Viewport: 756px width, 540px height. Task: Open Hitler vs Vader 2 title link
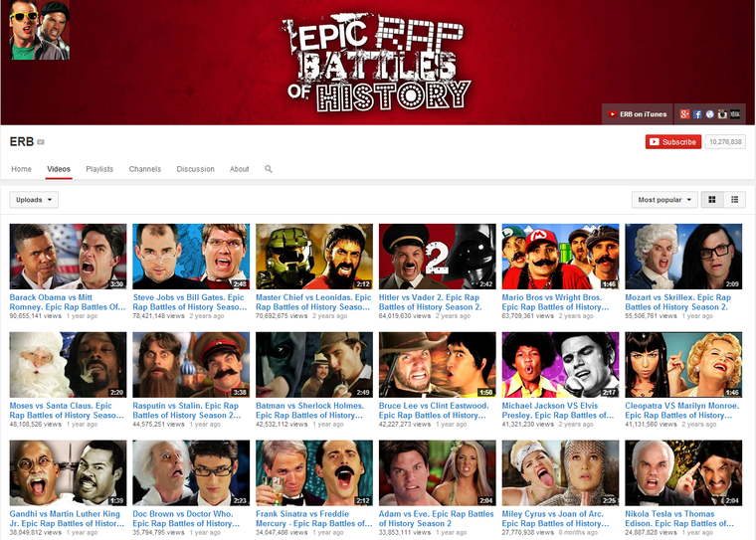[x=430, y=302]
